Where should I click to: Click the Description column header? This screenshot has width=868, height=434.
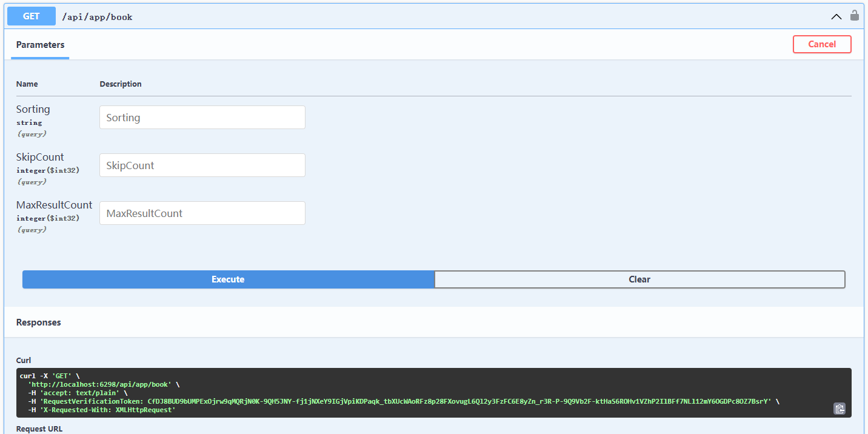click(x=121, y=84)
